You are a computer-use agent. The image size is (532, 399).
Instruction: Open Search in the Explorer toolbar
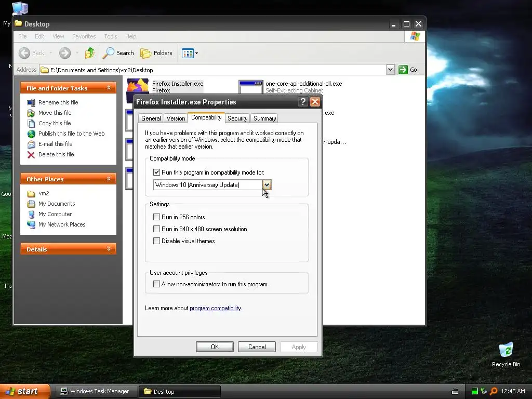[118, 53]
